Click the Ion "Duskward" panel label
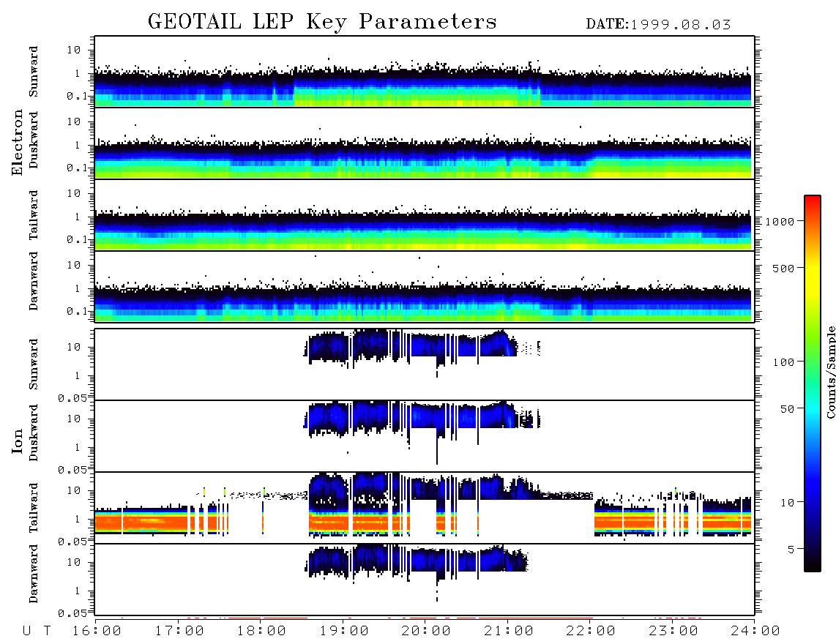The height and width of the screenshot is (644, 836). (x=34, y=433)
